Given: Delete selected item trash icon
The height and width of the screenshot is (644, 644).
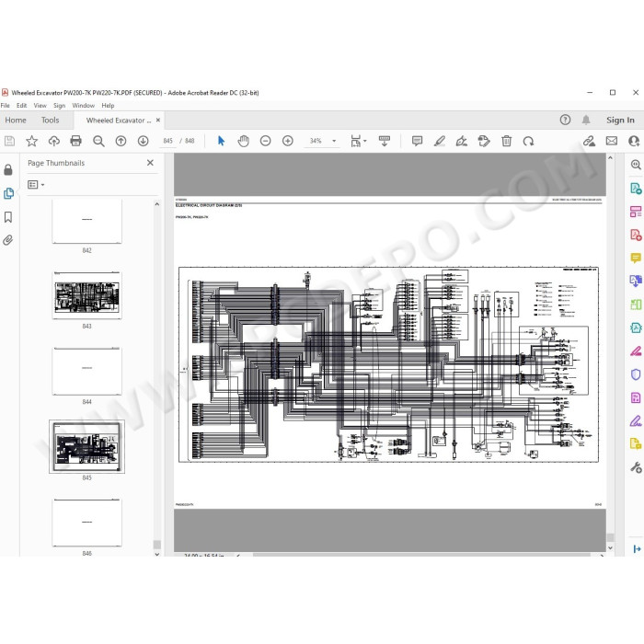Looking at the screenshot, I should [x=506, y=142].
